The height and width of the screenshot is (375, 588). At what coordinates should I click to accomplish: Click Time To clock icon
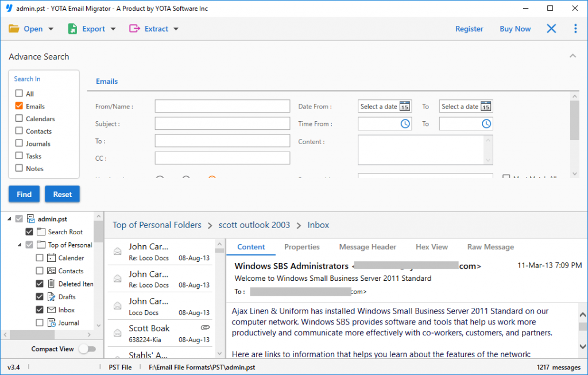[486, 123]
